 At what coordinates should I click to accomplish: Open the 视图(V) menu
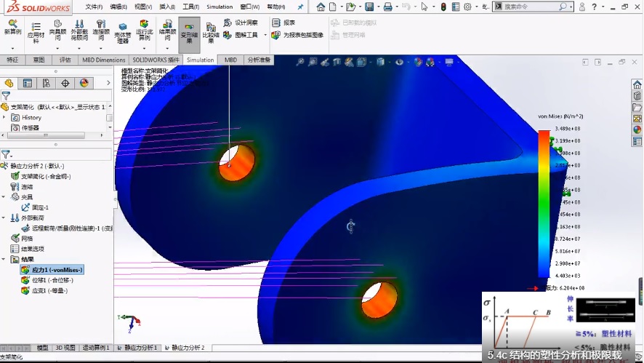tap(143, 7)
